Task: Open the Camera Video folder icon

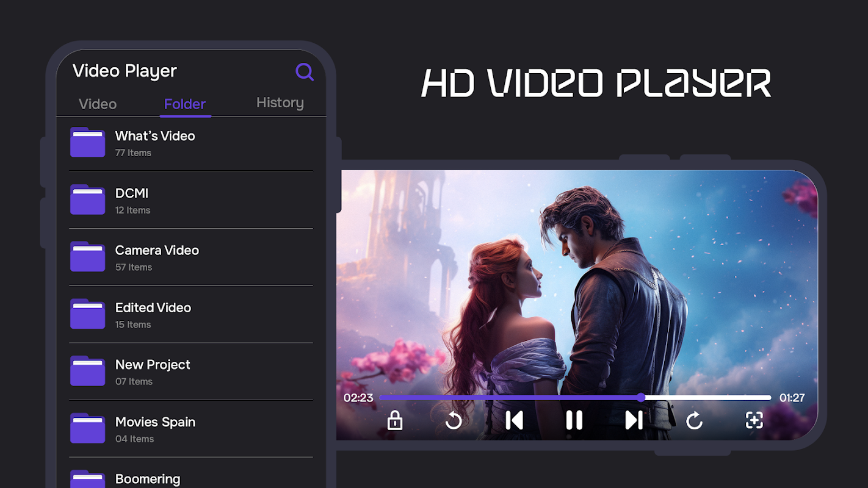Action: coord(88,256)
